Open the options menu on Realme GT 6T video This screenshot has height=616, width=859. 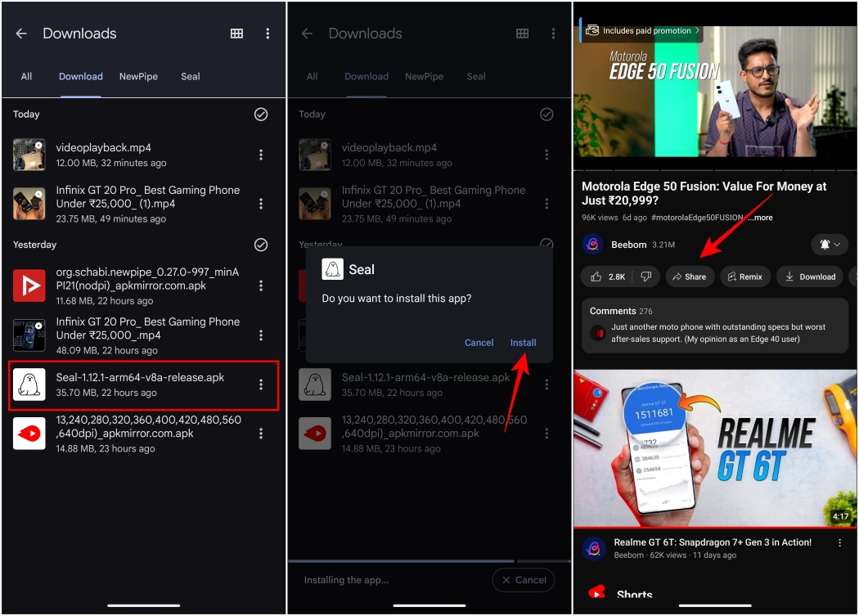pos(839,542)
